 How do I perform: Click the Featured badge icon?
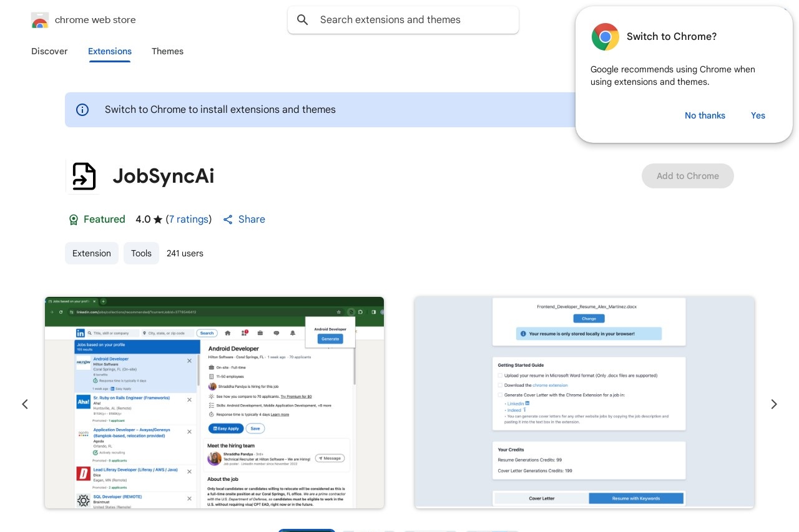pos(74,220)
